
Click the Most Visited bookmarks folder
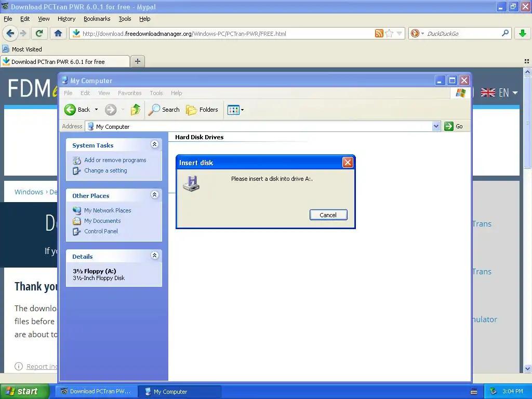tap(22, 49)
